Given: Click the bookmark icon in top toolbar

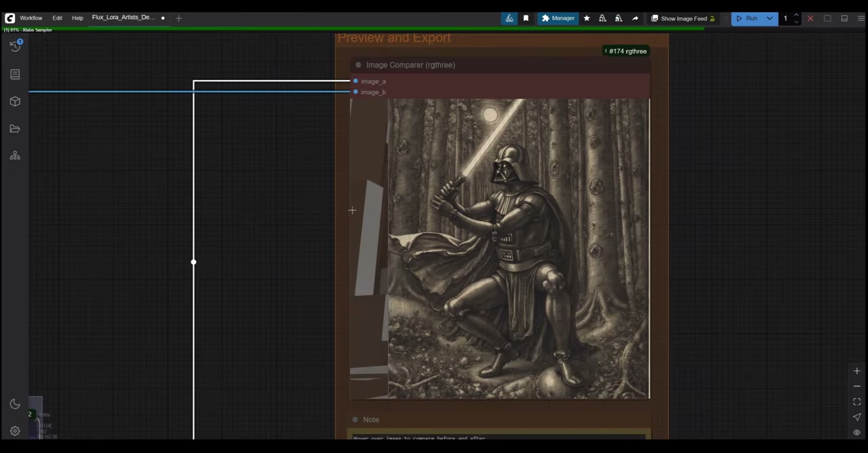Looking at the screenshot, I should coord(526,18).
